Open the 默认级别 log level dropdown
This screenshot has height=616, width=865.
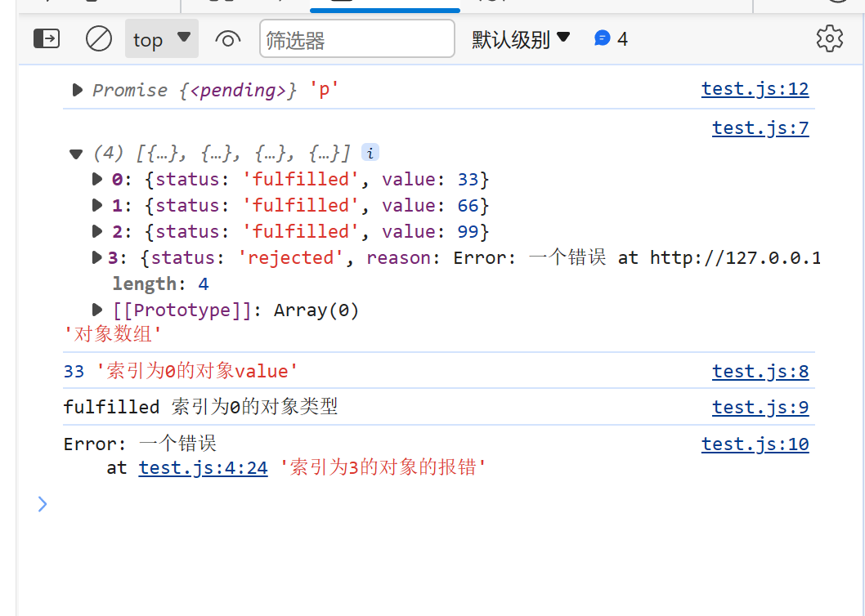[520, 39]
